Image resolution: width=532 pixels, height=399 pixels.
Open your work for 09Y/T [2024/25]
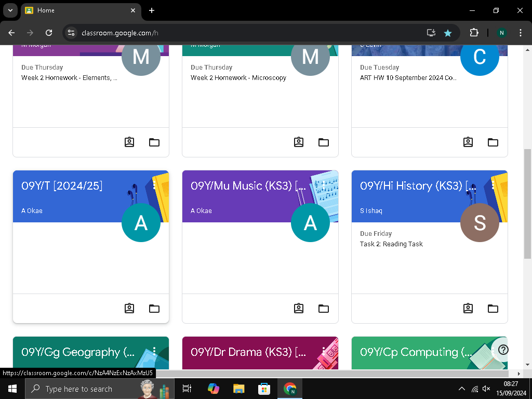(129, 309)
